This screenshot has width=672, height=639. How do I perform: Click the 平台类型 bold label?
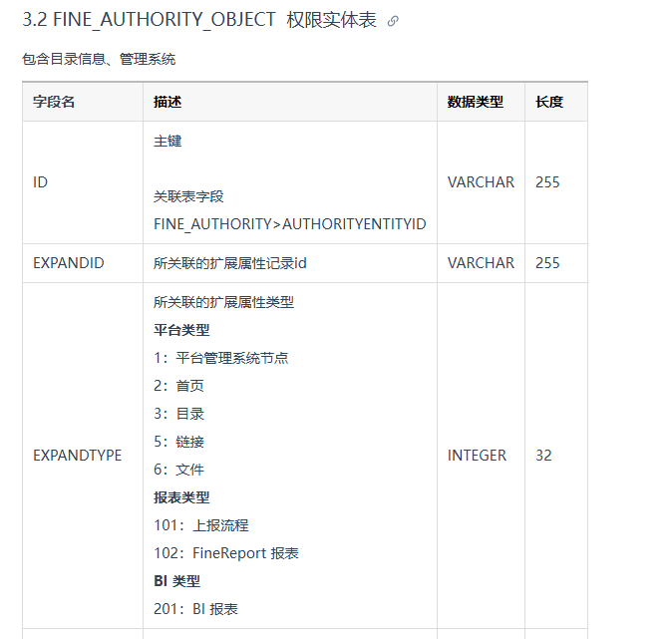click(x=181, y=330)
